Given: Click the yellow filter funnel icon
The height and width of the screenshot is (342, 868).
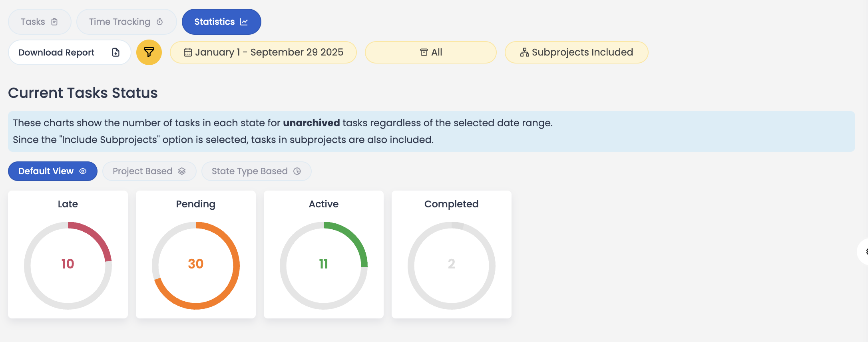Looking at the screenshot, I should pyautogui.click(x=149, y=52).
